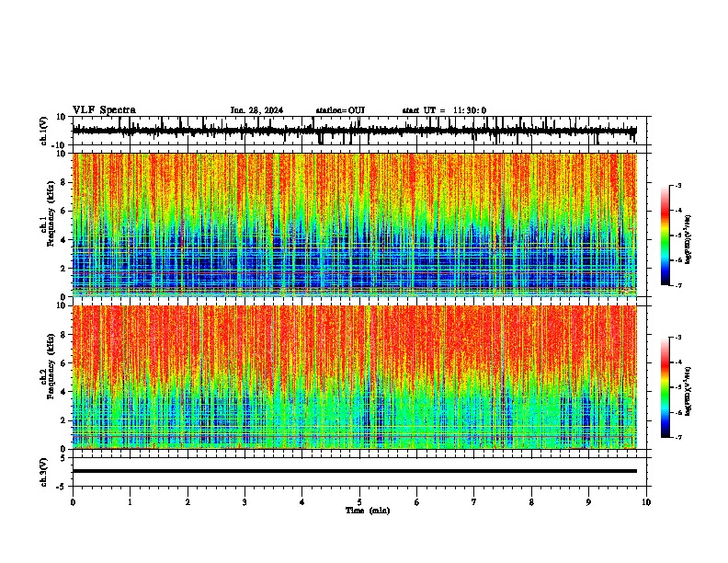Click the 'ch.3(V)' axis label

pos(44,472)
